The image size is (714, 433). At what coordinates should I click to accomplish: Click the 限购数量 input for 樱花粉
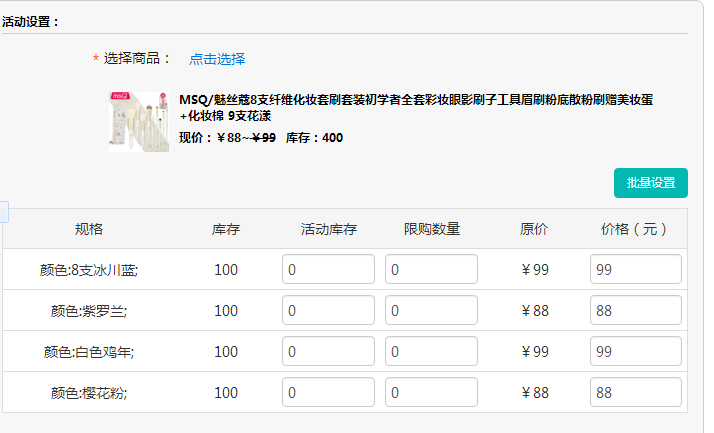(432, 393)
